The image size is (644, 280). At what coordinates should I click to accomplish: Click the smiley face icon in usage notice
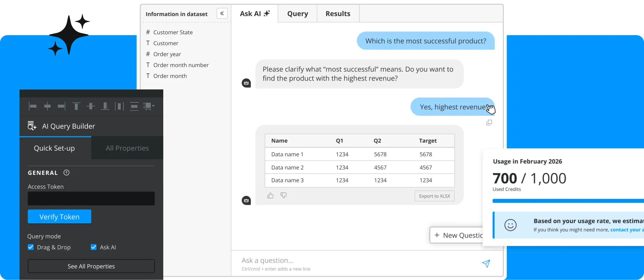pos(510,225)
